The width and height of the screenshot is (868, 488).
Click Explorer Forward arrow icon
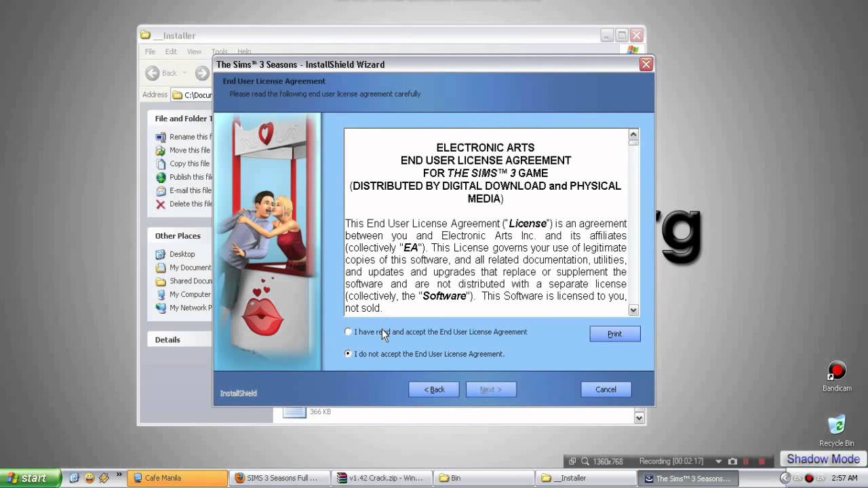coord(202,73)
